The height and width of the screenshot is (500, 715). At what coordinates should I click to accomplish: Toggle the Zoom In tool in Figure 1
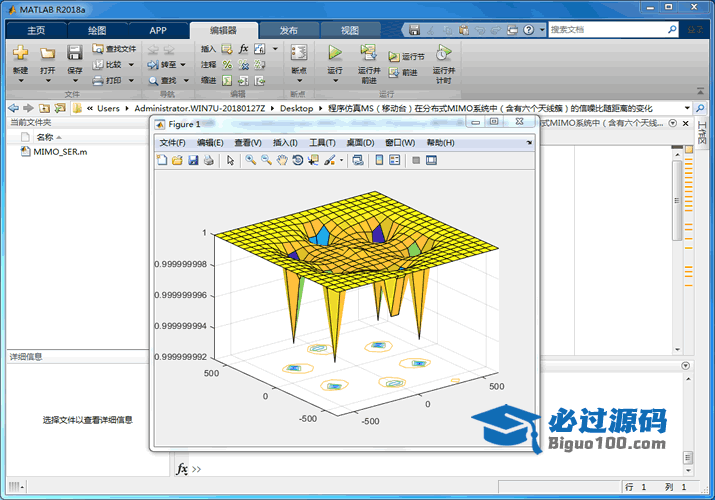click(x=251, y=160)
